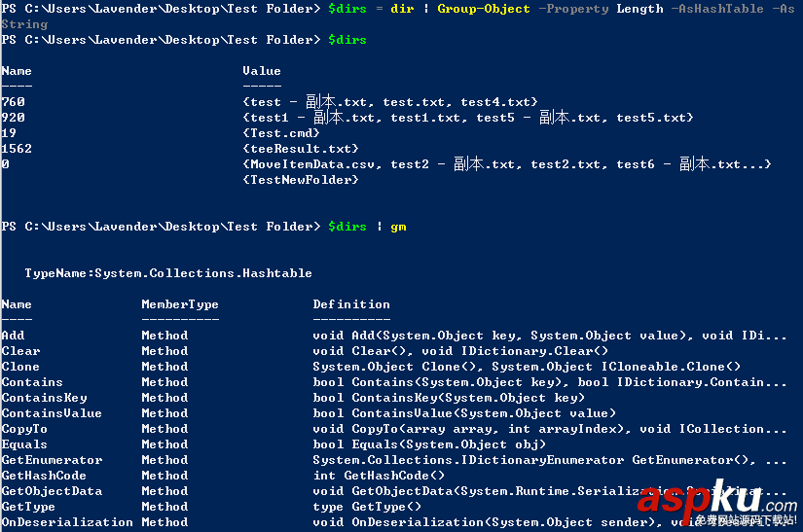The width and height of the screenshot is (803, 532).
Task: Select the Add method name
Action: click(x=14, y=336)
